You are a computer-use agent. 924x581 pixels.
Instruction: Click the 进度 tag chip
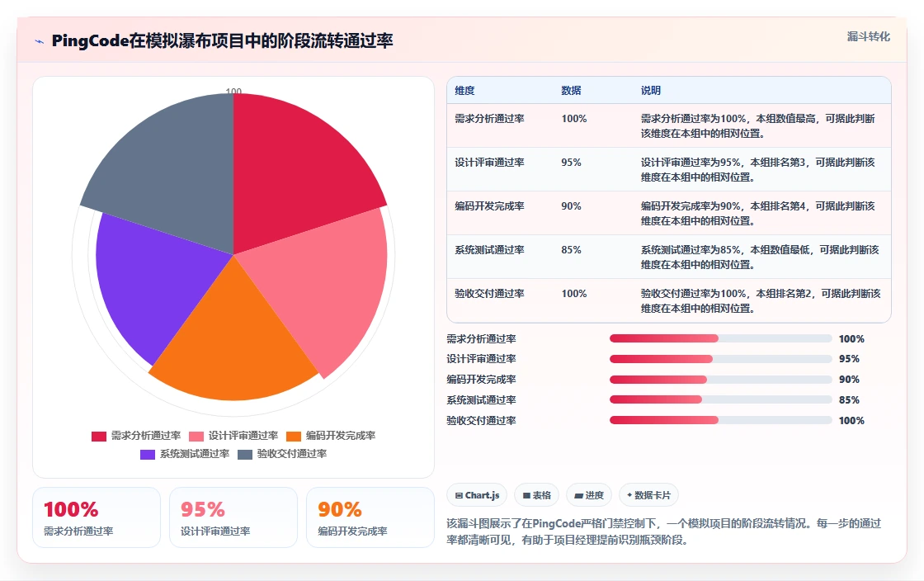tap(589, 495)
